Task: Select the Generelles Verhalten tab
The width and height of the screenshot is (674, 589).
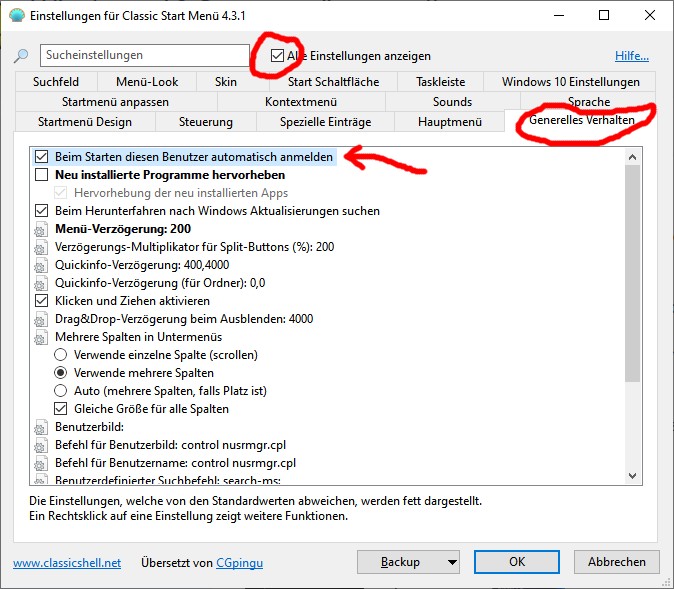Action: 581,120
